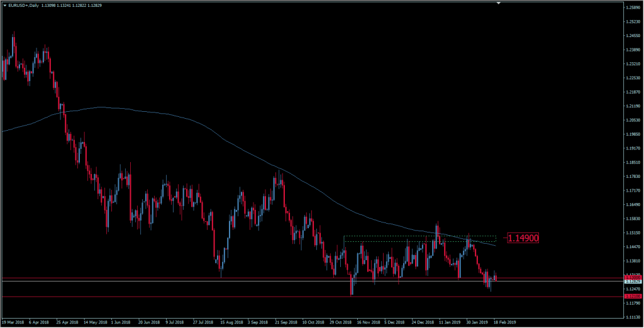Click the 14 May 2018 date label
The height and width of the screenshot is (328, 644).
(95, 323)
